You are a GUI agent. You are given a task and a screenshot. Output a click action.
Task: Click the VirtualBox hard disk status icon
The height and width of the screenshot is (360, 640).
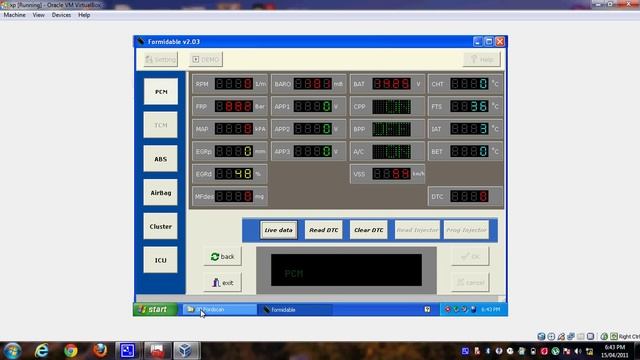541,336
